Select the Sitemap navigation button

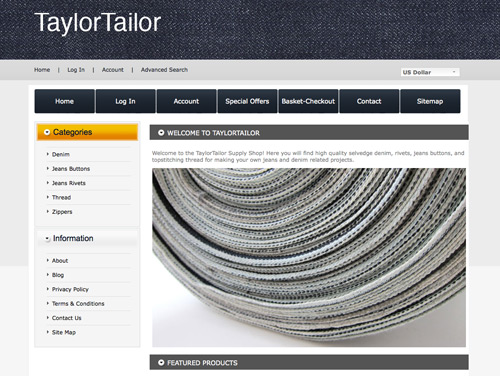click(x=430, y=101)
